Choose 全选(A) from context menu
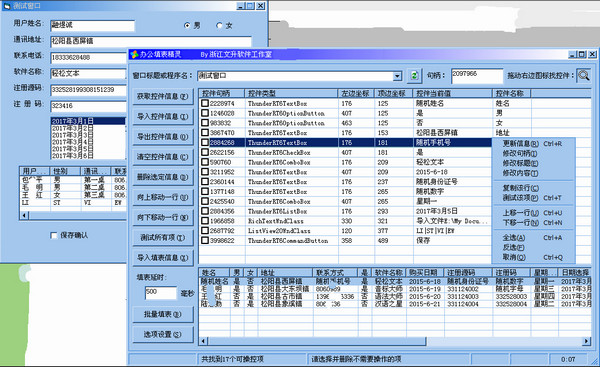This screenshot has height=367, width=600. click(x=533, y=238)
